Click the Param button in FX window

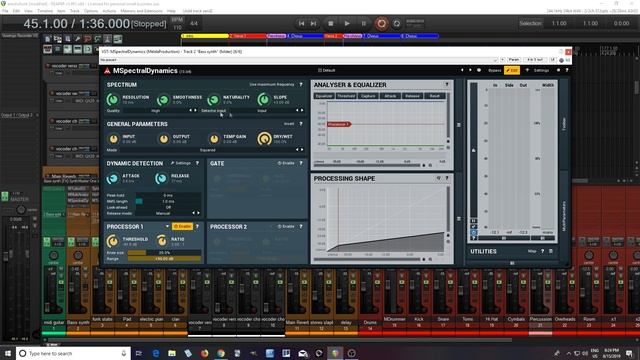click(x=513, y=60)
